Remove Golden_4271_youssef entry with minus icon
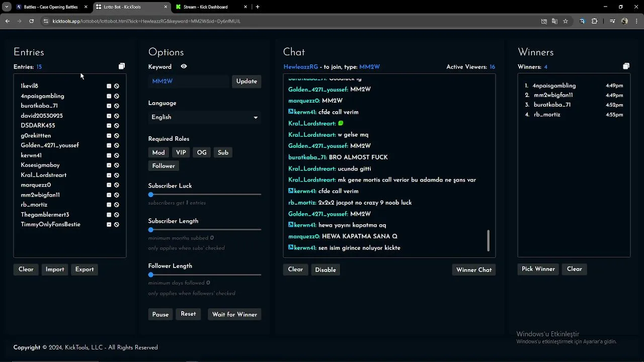This screenshot has width=644, height=362. coord(109,145)
